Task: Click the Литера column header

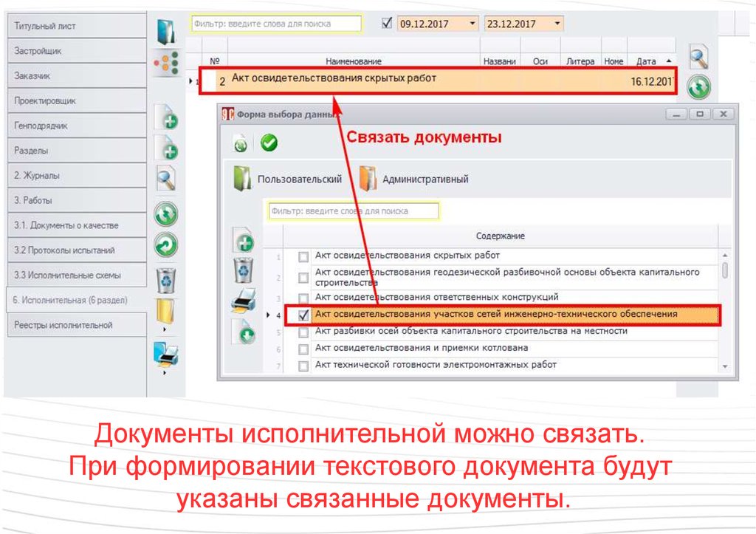Action: [580, 61]
